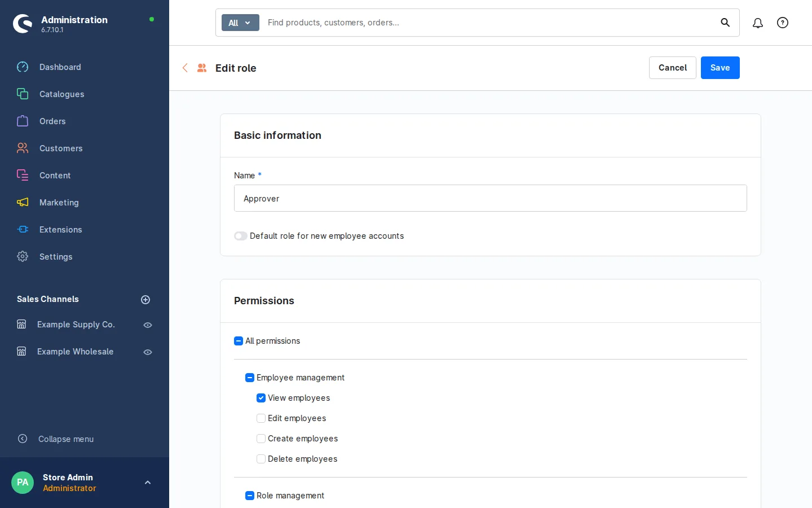Toggle default role for new employee accounts

pyautogui.click(x=241, y=236)
